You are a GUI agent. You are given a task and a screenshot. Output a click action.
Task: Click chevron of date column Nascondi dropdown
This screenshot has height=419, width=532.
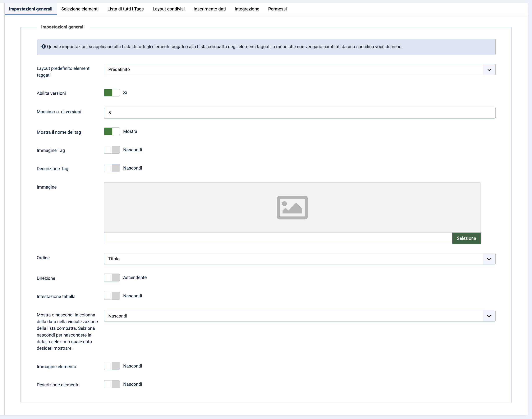click(x=489, y=316)
